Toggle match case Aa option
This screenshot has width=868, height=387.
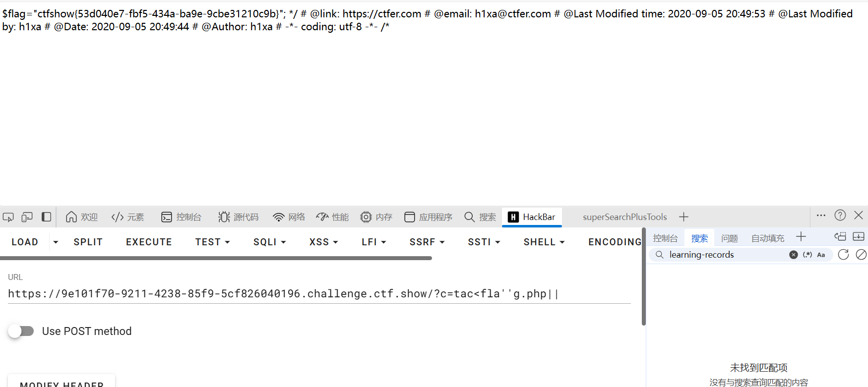coord(821,255)
